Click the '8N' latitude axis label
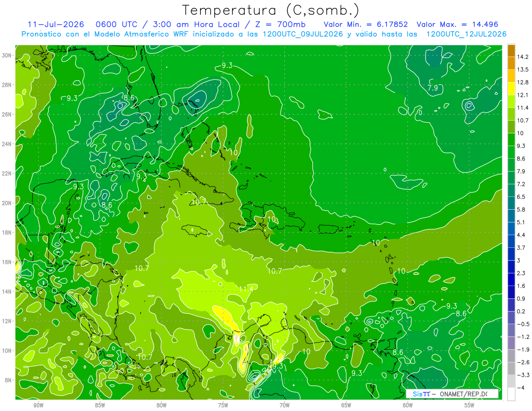The height and width of the screenshot is (411, 532). pyautogui.click(x=9, y=380)
